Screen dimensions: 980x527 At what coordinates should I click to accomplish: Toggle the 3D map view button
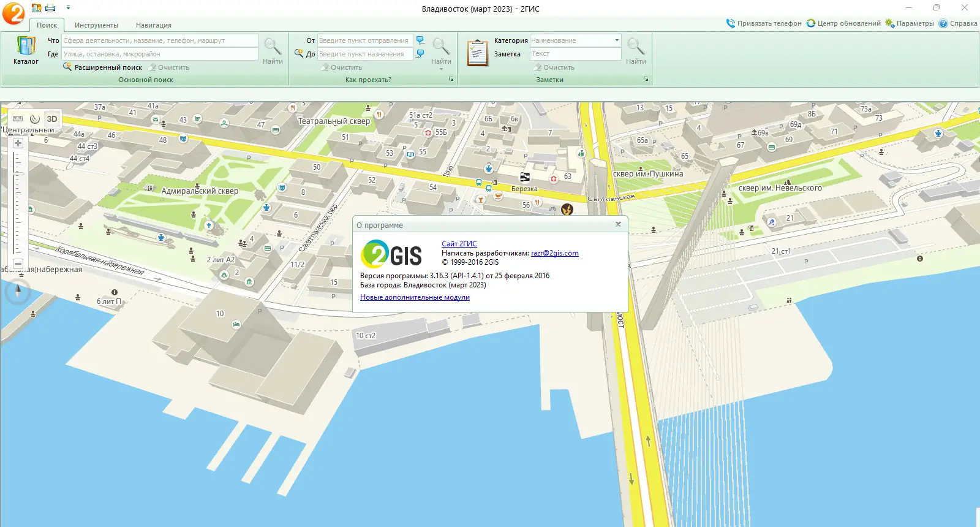tap(52, 119)
